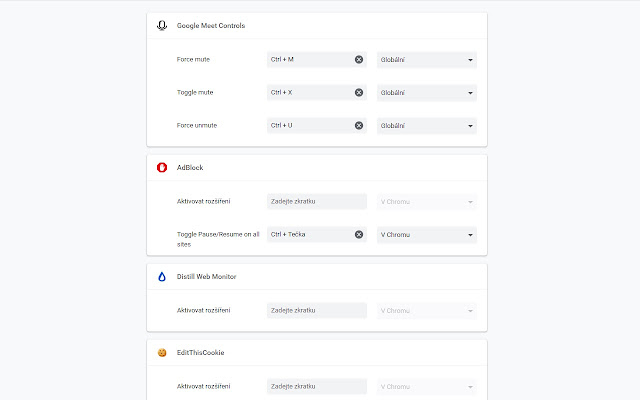Click the AdBlock heading text
This screenshot has width=640, height=400.
pyautogui.click(x=190, y=167)
